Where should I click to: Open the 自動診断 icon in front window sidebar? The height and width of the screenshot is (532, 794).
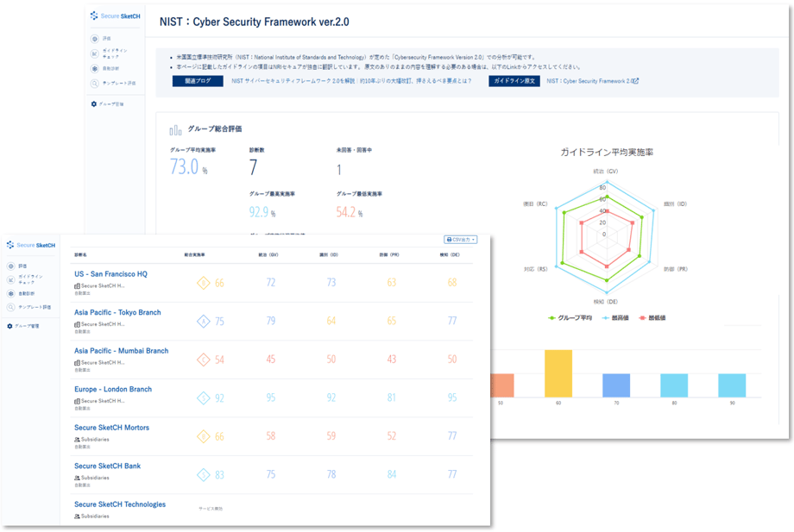pos(10,293)
